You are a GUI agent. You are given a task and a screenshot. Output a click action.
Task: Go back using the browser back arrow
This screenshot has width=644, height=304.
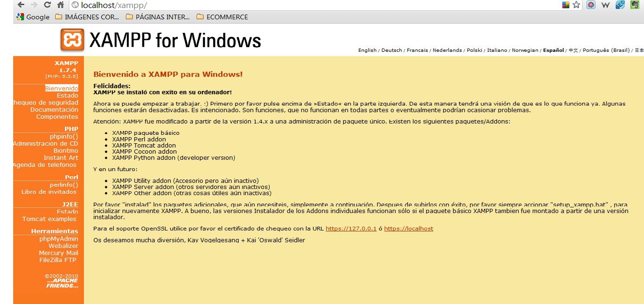(x=21, y=5)
